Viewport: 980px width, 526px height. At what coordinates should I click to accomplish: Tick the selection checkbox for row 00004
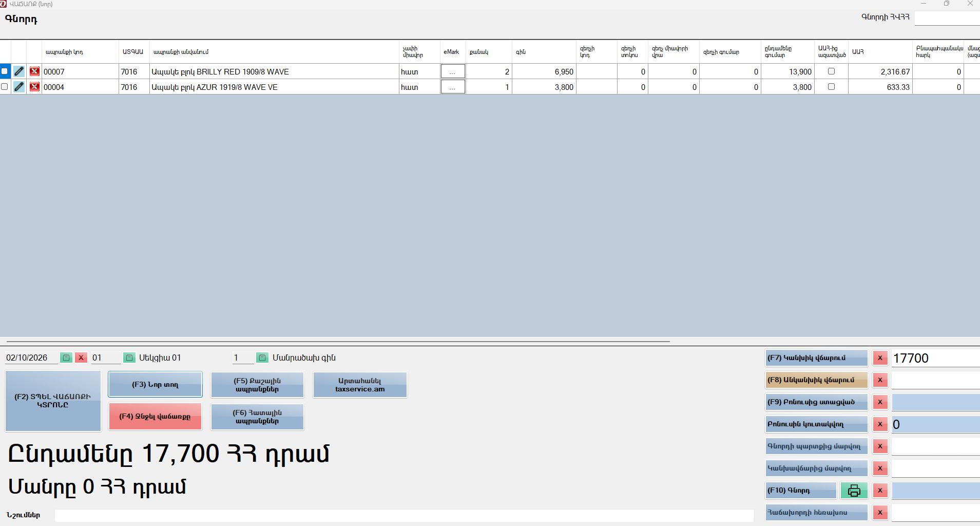[x=5, y=87]
